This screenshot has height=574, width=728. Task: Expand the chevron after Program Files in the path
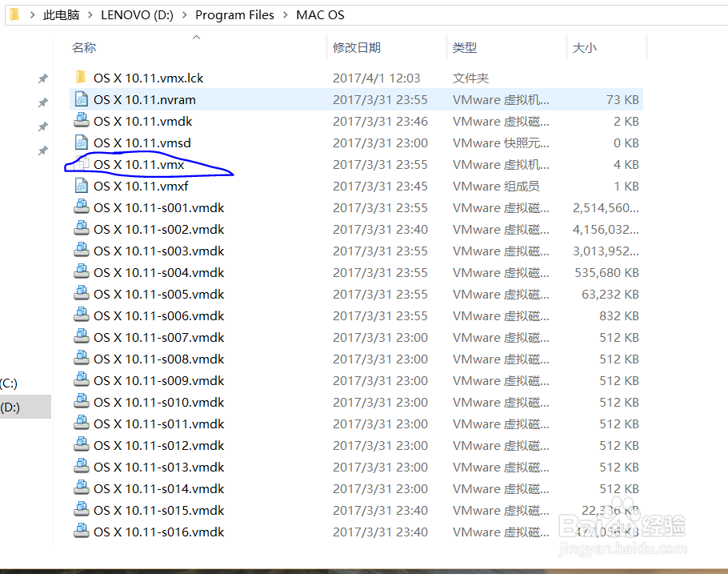pyautogui.click(x=286, y=15)
